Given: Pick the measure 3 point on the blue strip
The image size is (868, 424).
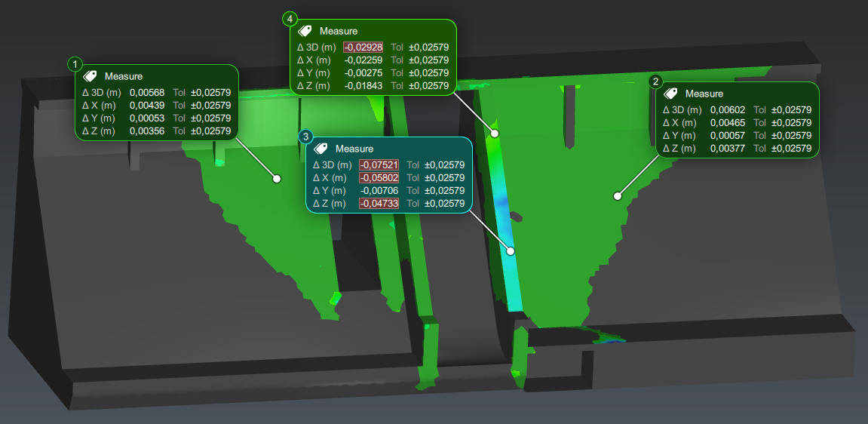Looking at the screenshot, I should coord(511,250).
